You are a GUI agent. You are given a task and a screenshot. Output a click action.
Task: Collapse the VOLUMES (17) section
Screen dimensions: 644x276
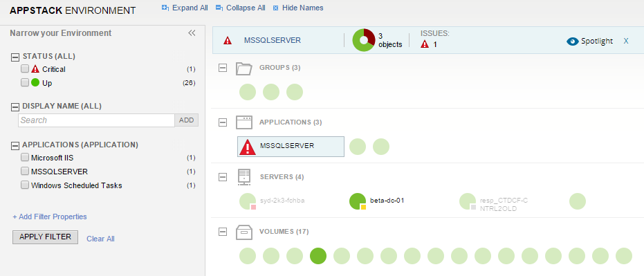coord(223,232)
